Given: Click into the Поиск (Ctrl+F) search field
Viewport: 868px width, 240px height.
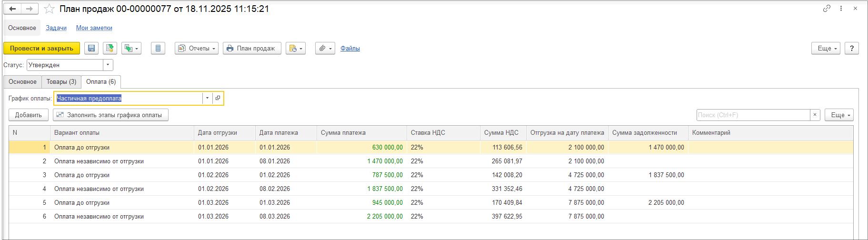Looking at the screenshot, I should (753, 115).
